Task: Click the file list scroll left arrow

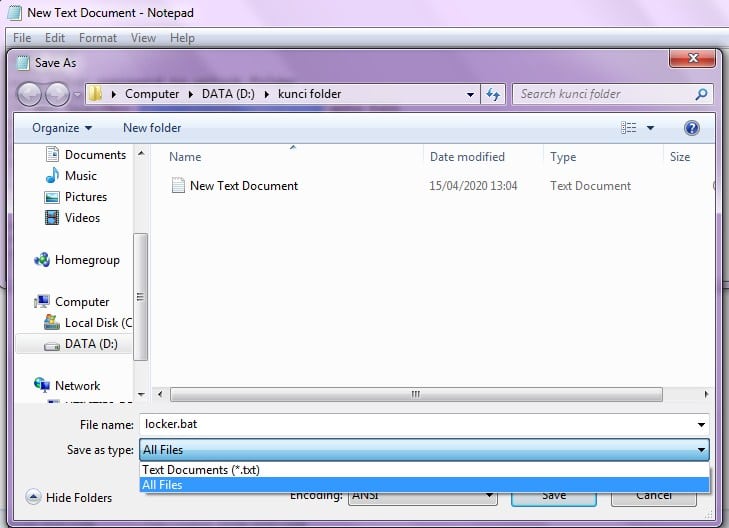Action: (160, 395)
